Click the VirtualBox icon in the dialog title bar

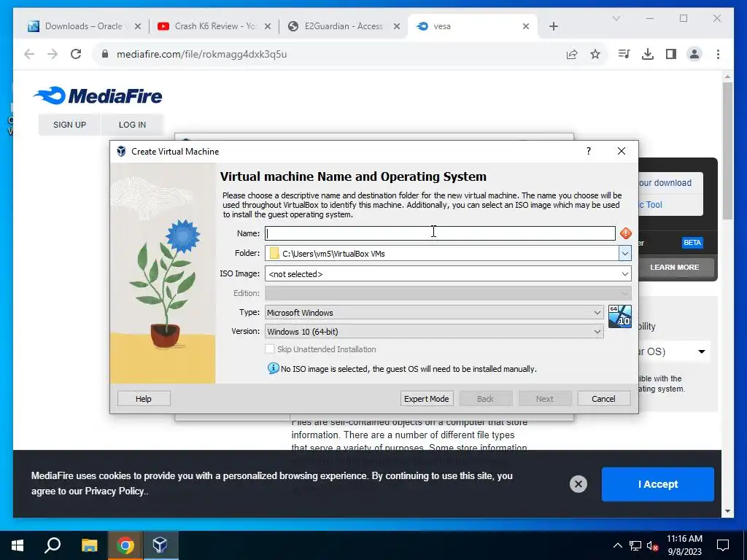click(x=122, y=152)
